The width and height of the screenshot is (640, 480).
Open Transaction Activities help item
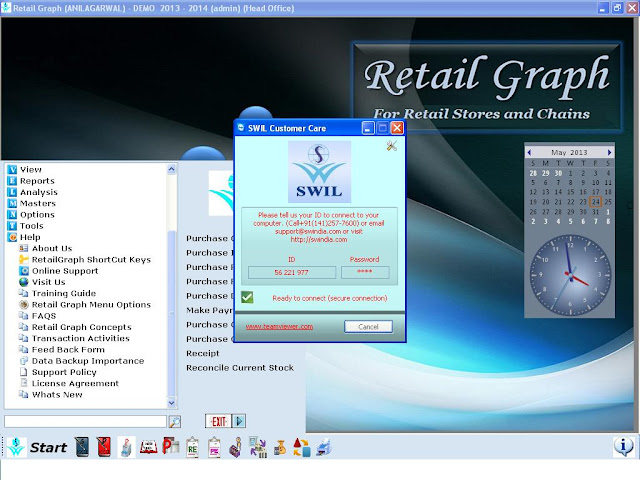coord(80,338)
